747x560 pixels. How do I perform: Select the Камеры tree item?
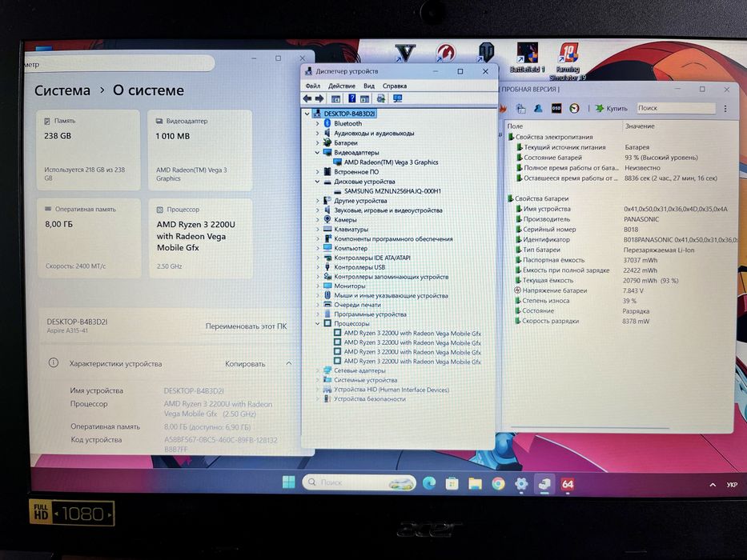click(345, 219)
